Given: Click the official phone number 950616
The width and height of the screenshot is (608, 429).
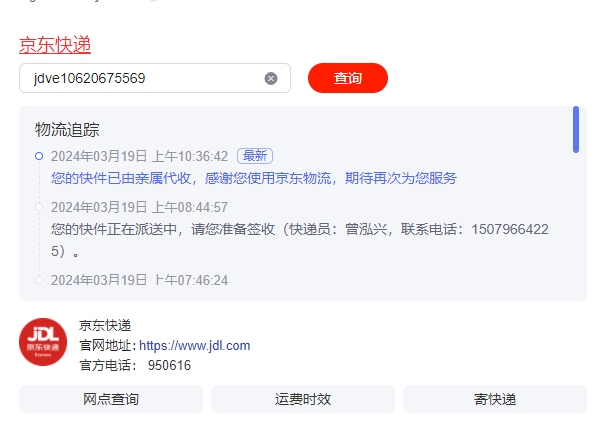Looking at the screenshot, I should 169,365.
